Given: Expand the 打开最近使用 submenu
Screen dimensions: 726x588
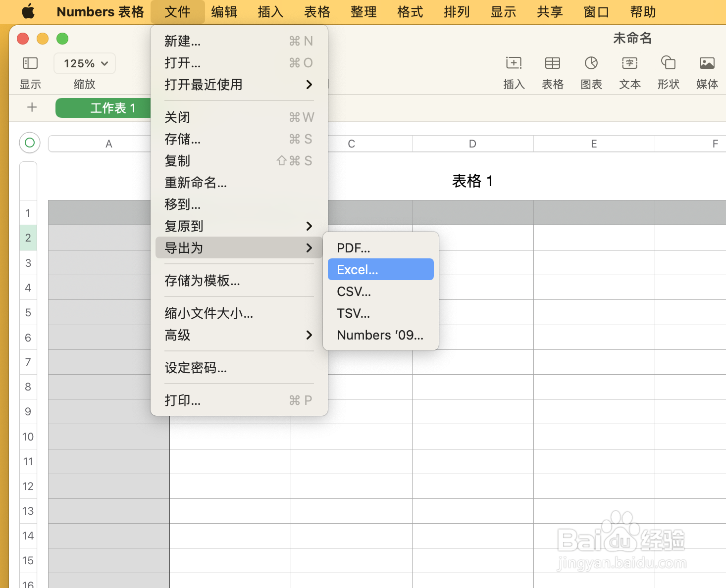Looking at the screenshot, I should coord(203,85).
